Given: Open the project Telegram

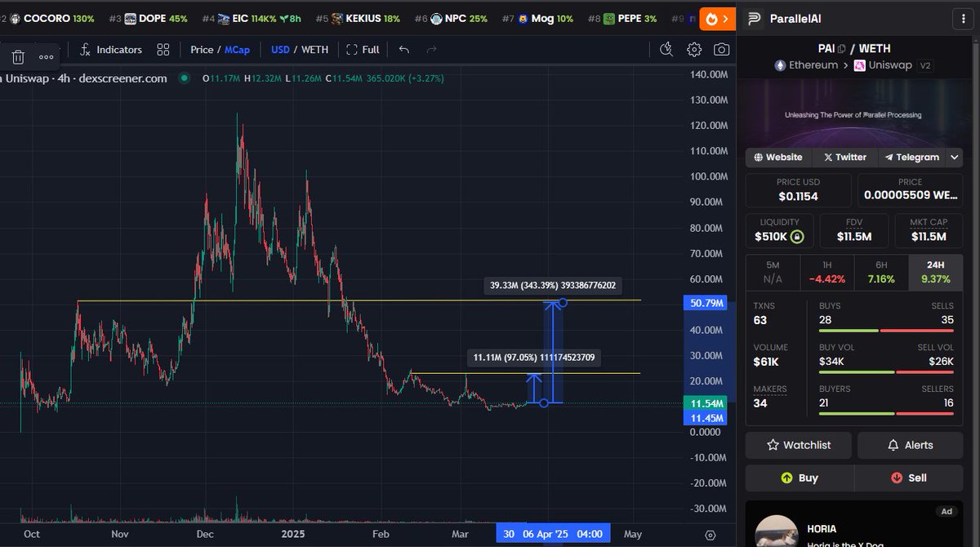Looking at the screenshot, I should [x=911, y=157].
